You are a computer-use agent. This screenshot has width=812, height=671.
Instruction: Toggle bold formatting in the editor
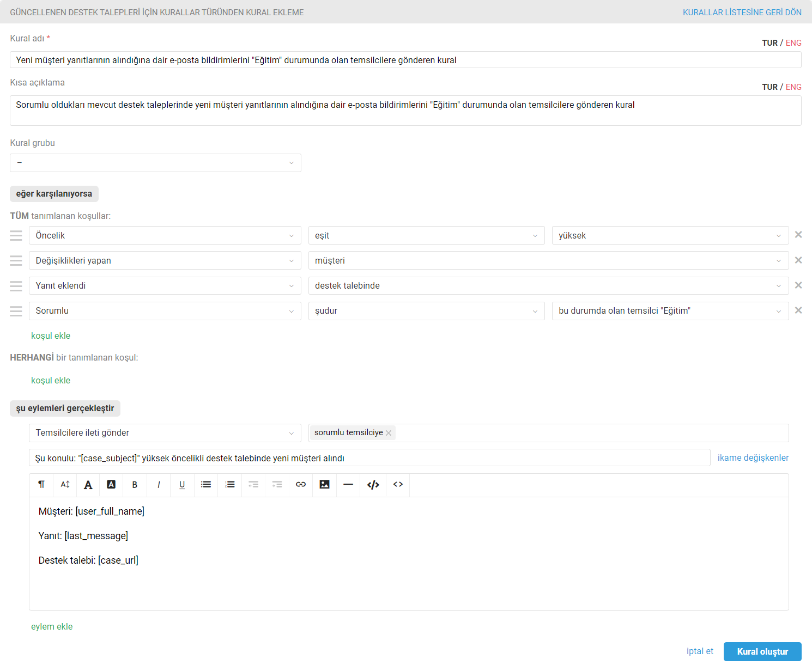[135, 485]
